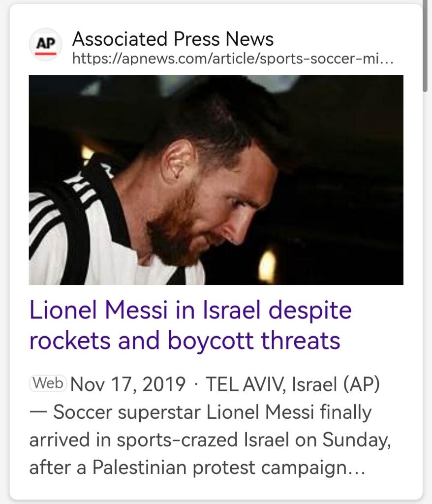The width and height of the screenshot is (432, 504).
Task: Click the 'Web' result type badge
Action: [48, 383]
